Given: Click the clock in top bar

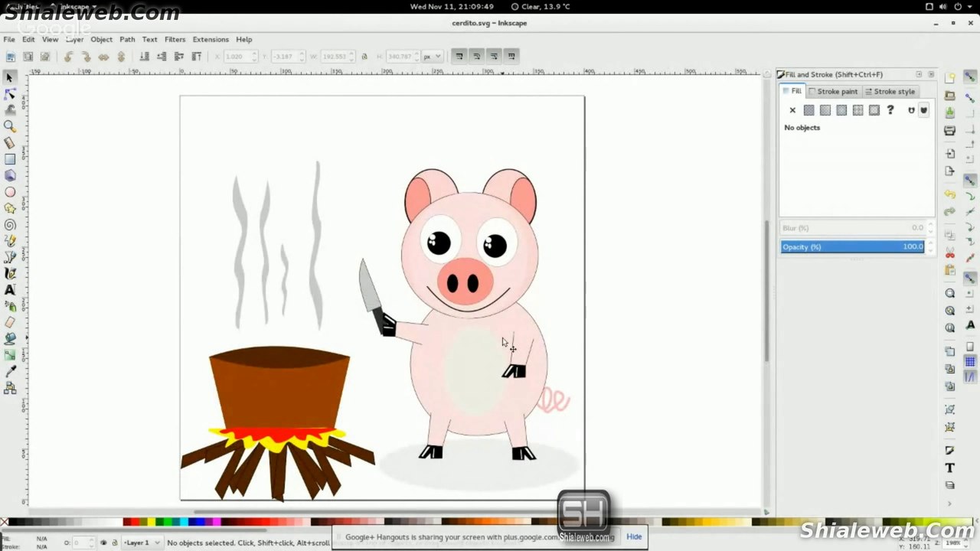Looking at the screenshot, I should pyautogui.click(x=452, y=6).
